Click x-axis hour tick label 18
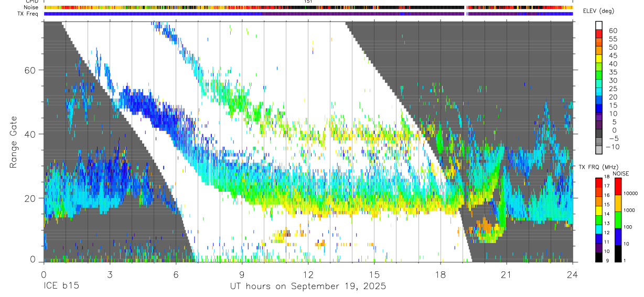This screenshot has width=644, height=297. [x=440, y=274]
